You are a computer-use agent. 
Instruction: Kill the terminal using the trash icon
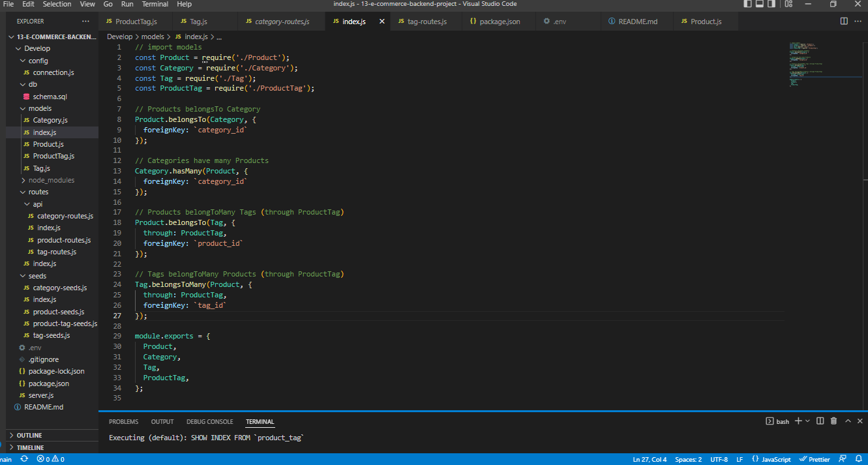coord(833,421)
